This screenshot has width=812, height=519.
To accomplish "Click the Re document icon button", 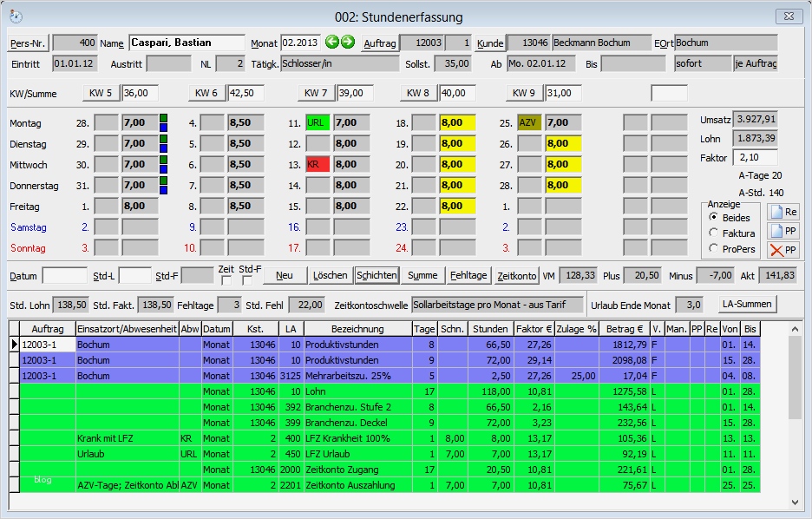I will click(783, 212).
